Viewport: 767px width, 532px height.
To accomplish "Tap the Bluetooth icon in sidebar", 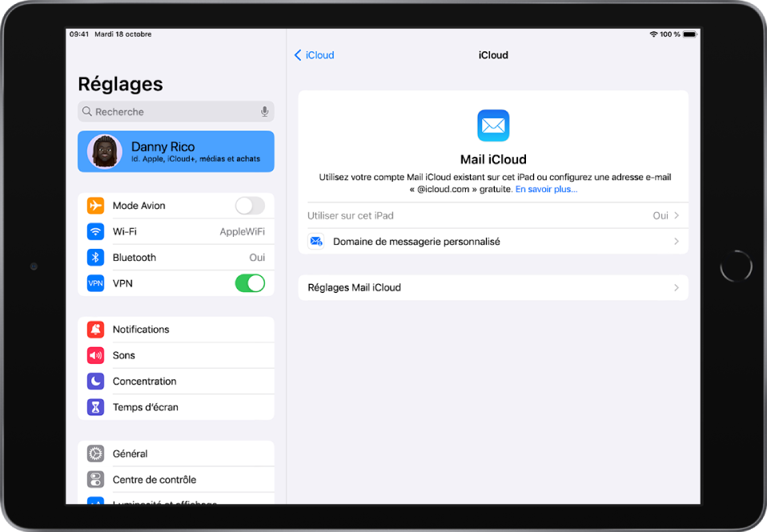I will (95, 257).
